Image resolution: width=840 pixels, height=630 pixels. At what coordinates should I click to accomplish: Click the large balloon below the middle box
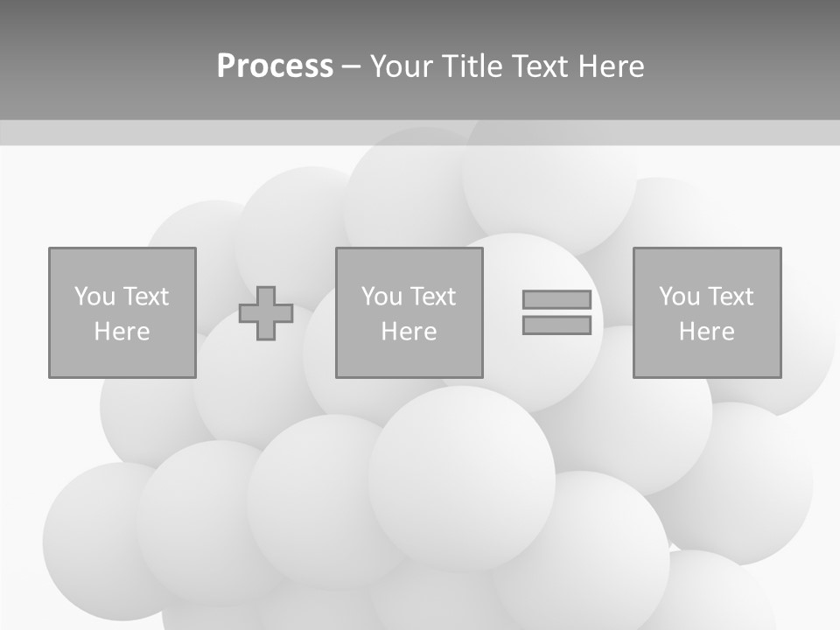click(461, 477)
